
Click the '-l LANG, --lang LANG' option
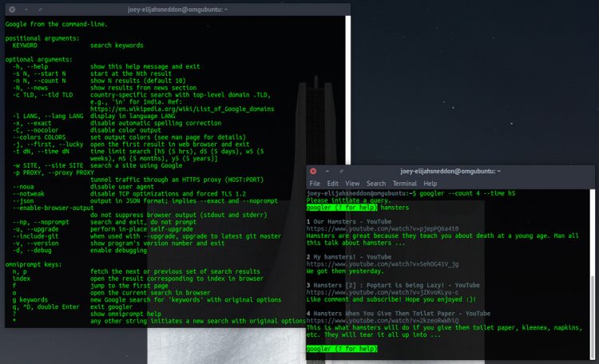[48, 116]
